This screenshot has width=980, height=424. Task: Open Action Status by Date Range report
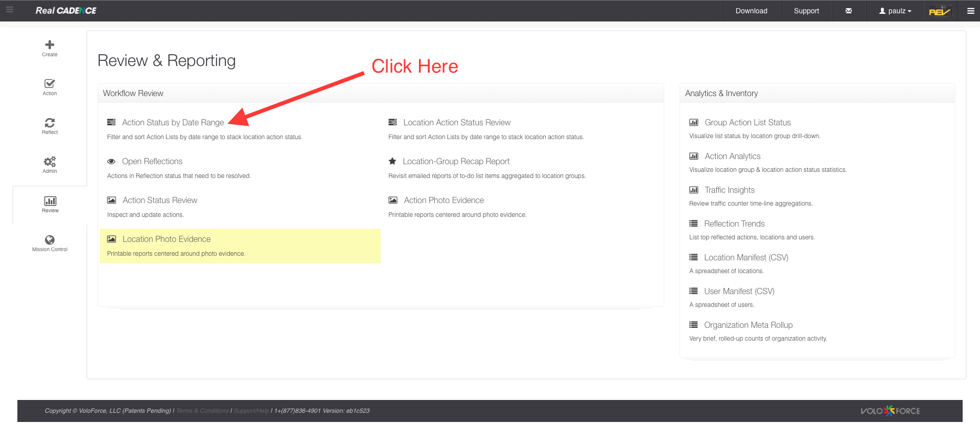[x=173, y=123]
